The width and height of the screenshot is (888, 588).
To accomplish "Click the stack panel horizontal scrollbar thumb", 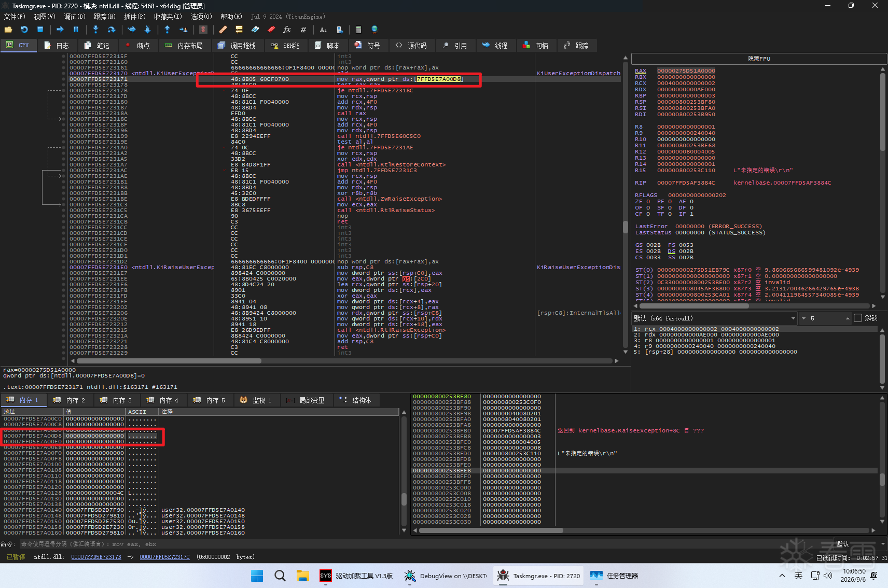I will pyautogui.click(x=491, y=530).
